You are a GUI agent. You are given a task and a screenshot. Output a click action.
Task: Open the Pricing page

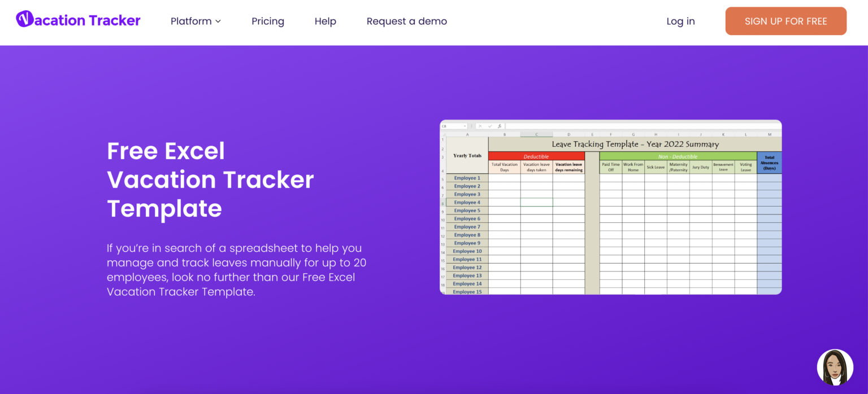268,21
